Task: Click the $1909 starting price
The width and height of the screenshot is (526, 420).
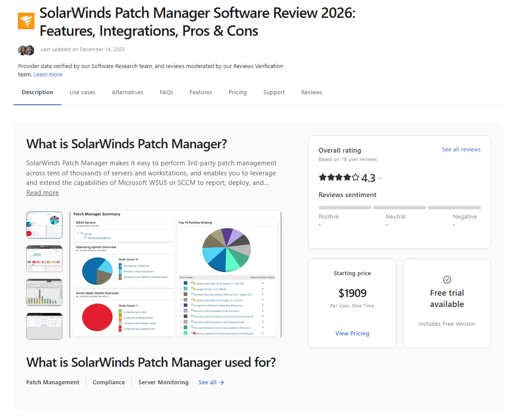Action: pyautogui.click(x=352, y=293)
